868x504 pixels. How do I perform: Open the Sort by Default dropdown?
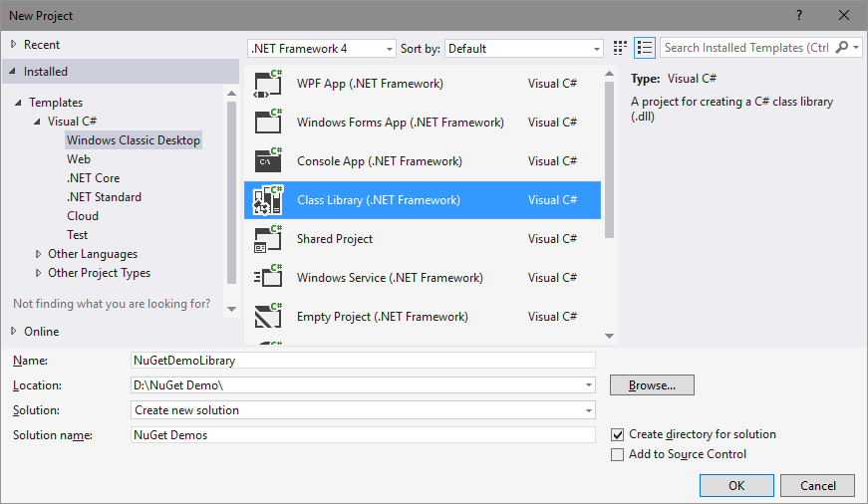point(523,49)
